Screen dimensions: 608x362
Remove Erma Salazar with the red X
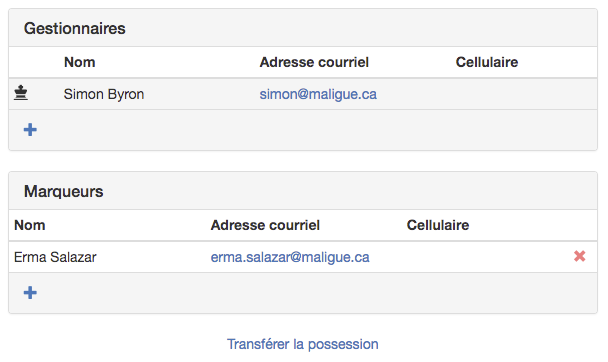(x=580, y=256)
